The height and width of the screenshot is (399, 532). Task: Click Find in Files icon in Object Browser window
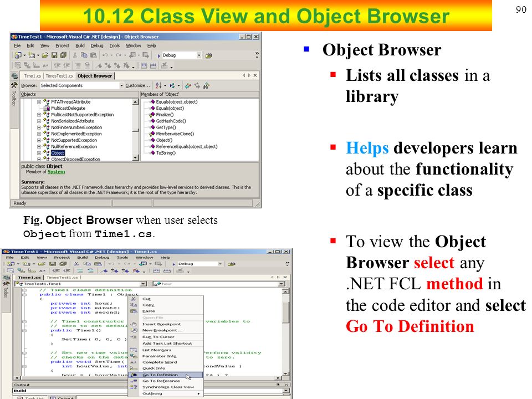209,55
